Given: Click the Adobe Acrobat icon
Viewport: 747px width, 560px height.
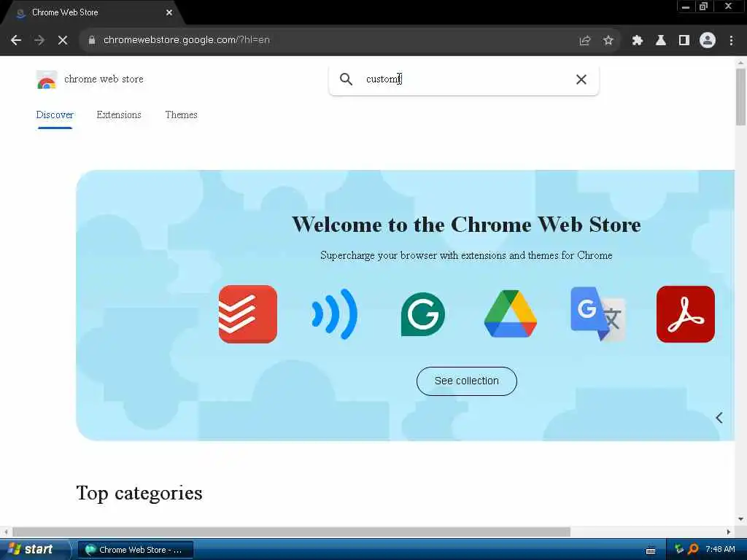Looking at the screenshot, I should click(686, 314).
